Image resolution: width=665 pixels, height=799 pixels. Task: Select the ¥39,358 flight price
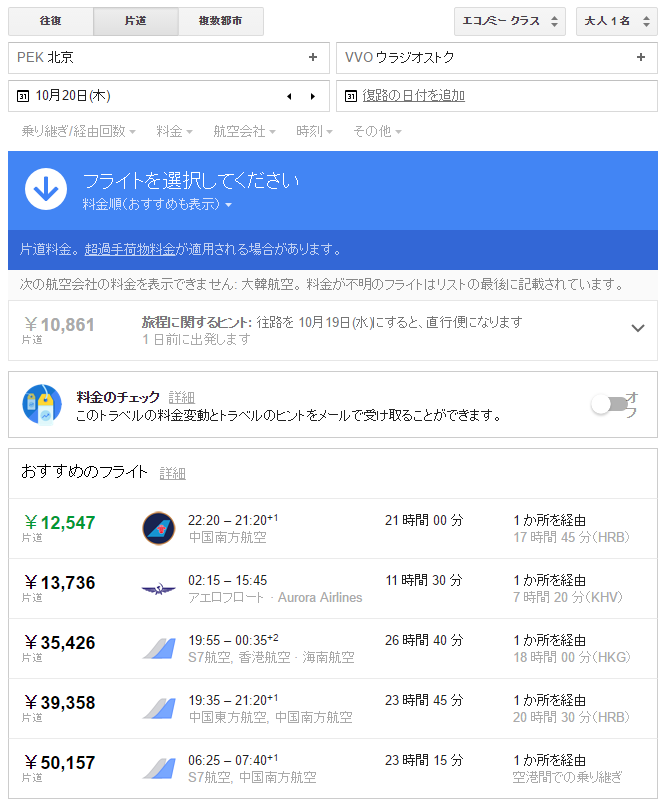coord(60,703)
